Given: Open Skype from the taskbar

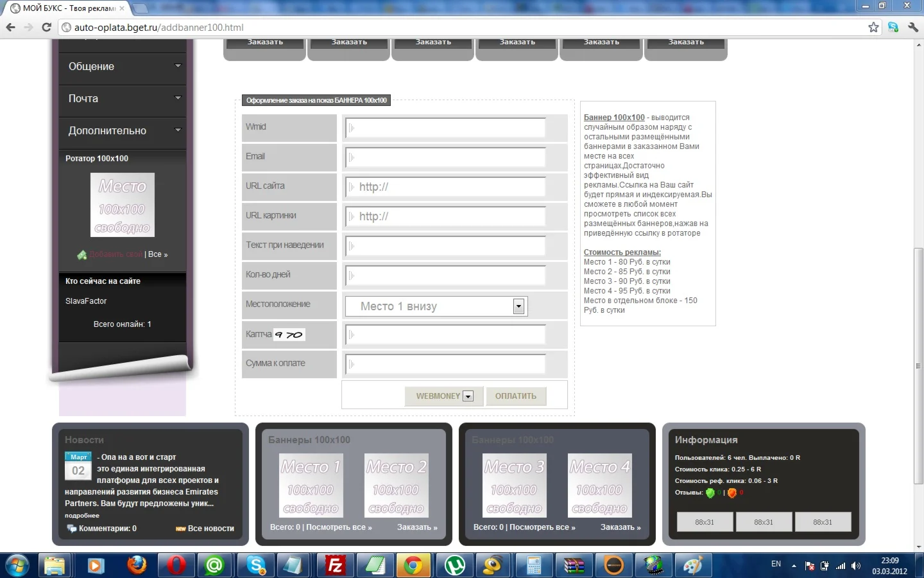Looking at the screenshot, I should [256, 566].
